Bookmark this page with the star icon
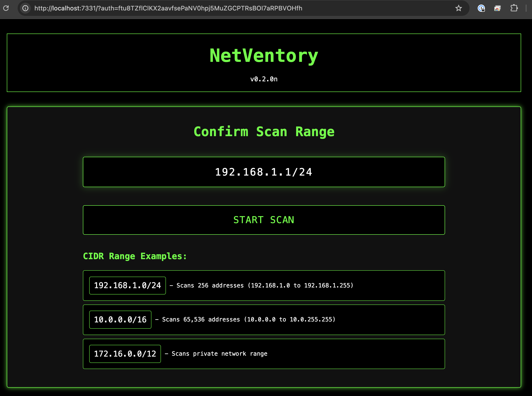This screenshot has height=396, width=532. pyautogui.click(x=458, y=8)
